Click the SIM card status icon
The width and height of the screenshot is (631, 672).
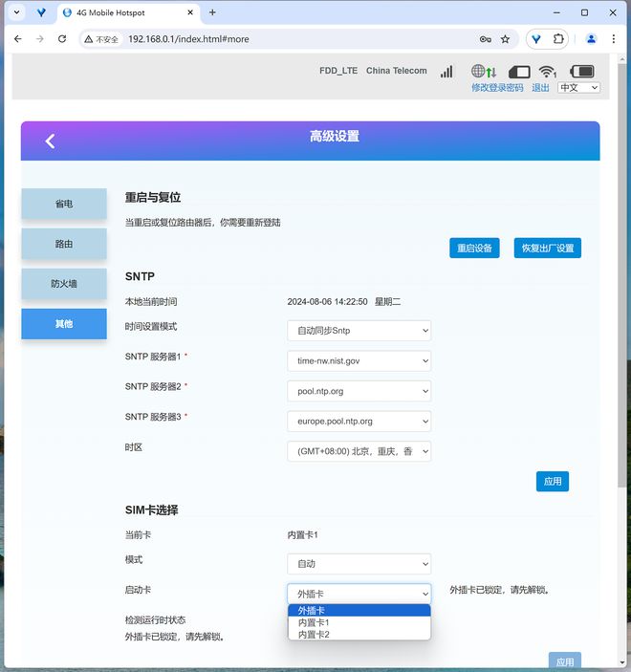519,72
